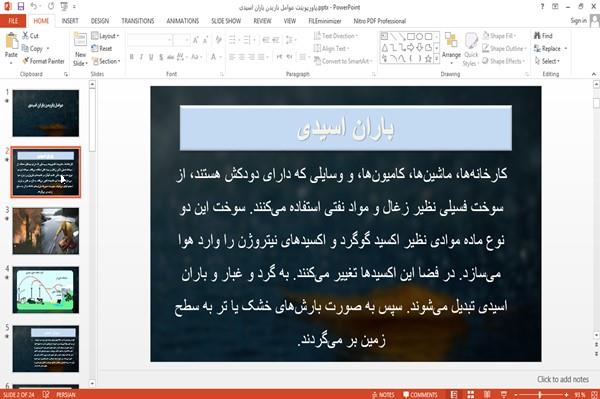The height and width of the screenshot is (399, 600).
Task: Toggle Bold formatting
Action: click(x=132, y=57)
